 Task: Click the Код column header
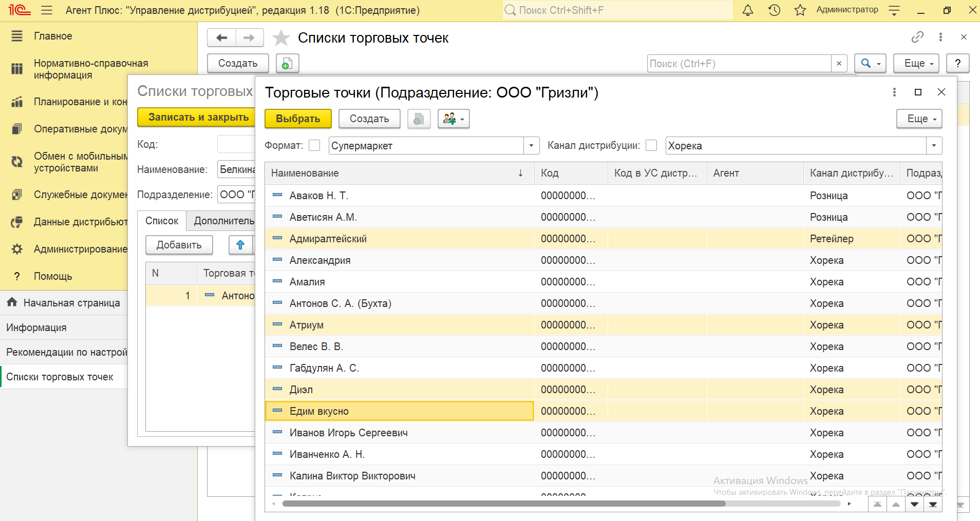[x=571, y=173]
